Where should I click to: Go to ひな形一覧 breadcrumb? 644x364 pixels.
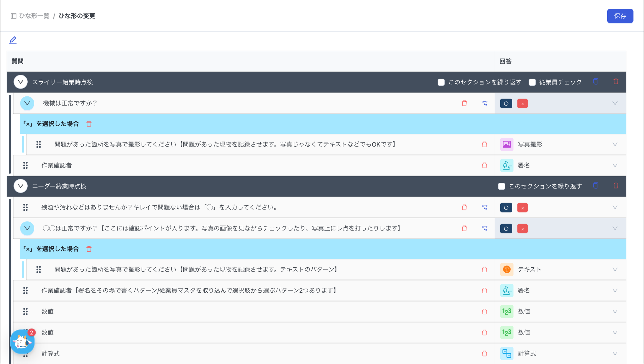34,16
